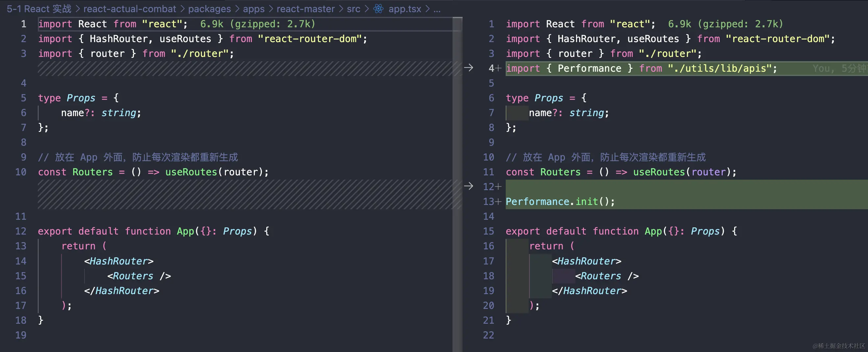
Task: Click line number 1 in the left pane
Action: coord(24,24)
